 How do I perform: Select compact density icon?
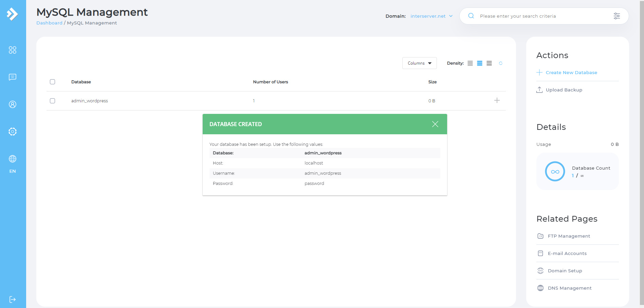tap(470, 63)
